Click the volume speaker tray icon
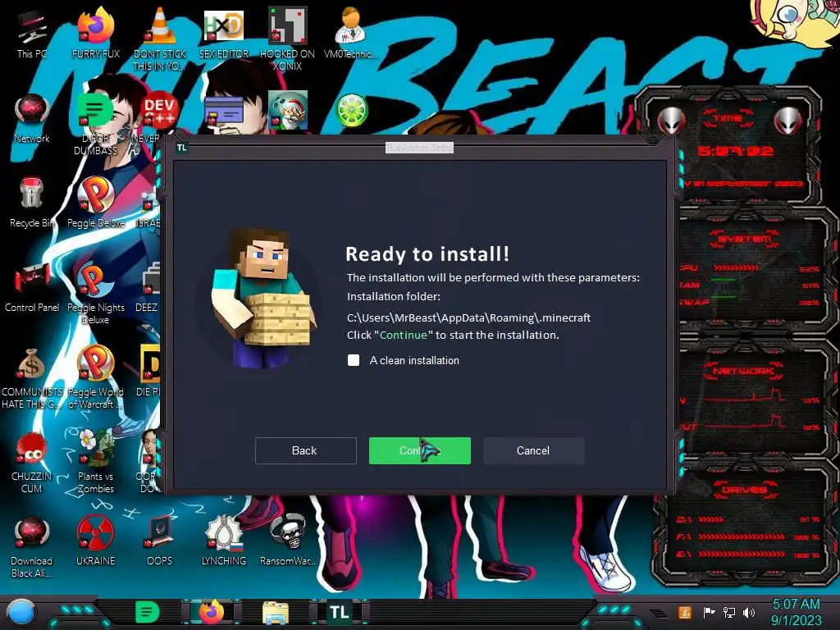Viewport: 840px width, 630px height. pos(749,612)
